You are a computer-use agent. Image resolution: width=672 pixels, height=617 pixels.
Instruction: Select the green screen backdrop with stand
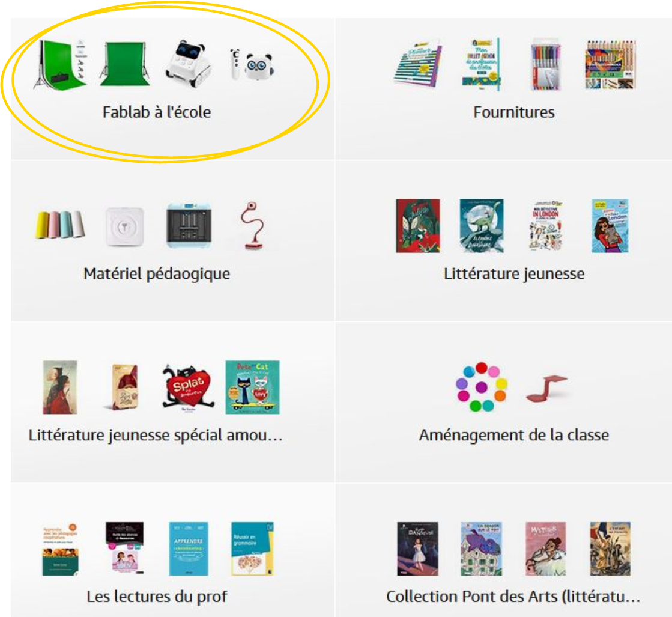click(x=125, y=64)
